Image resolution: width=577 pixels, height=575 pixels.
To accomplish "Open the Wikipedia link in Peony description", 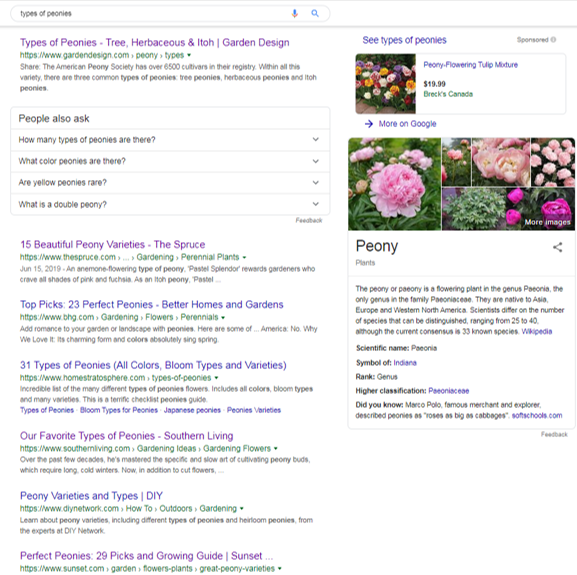I will coord(537,331).
